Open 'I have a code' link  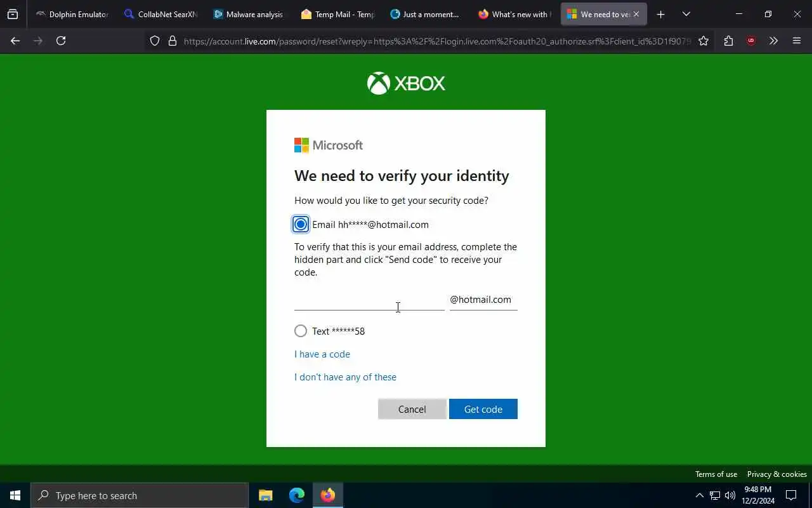[322, 354]
